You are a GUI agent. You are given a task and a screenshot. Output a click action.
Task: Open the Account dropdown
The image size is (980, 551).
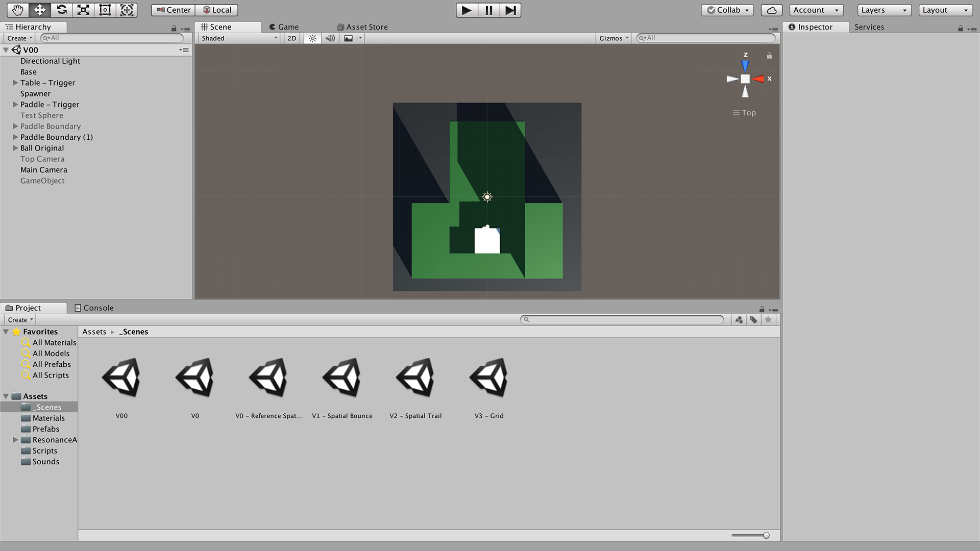point(816,10)
